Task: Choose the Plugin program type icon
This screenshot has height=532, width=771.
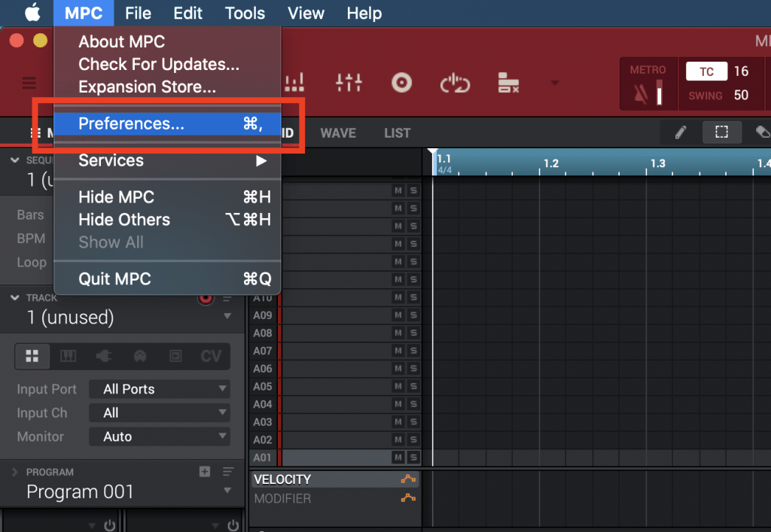Action: 104,356
